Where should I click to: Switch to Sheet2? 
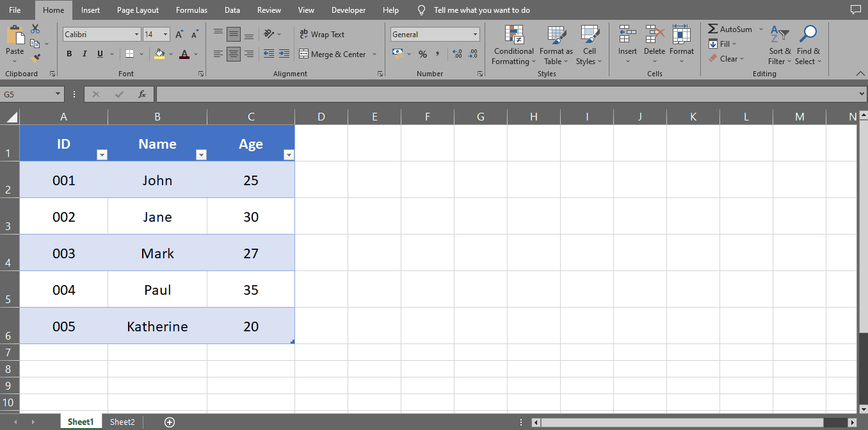coord(122,422)
